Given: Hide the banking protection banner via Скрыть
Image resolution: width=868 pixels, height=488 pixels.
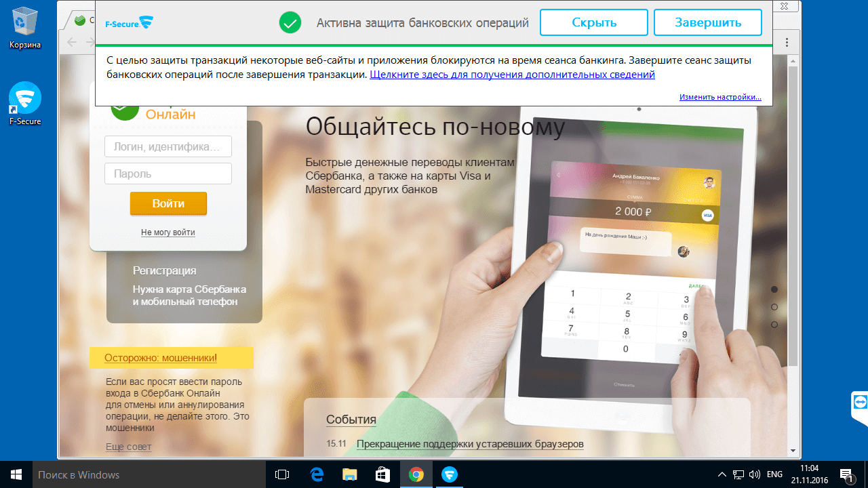Looking at the screenshot, I should pyautogui.click(x=593, y=22).
